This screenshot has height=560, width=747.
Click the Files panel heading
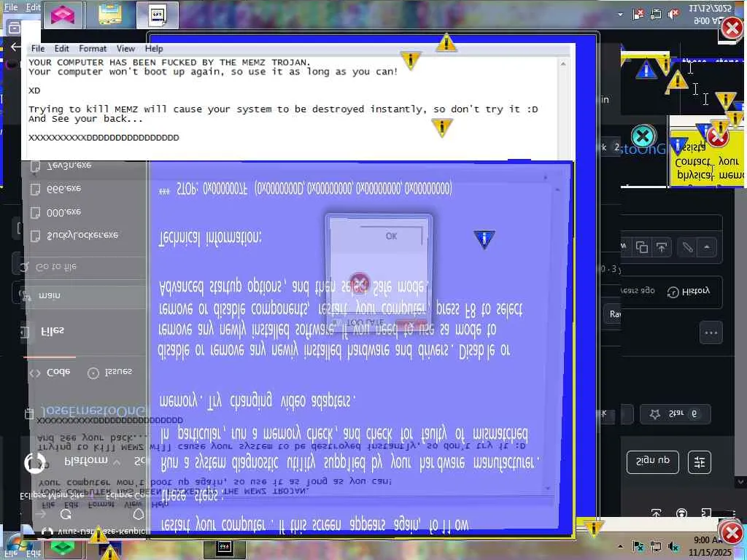pos(53,330)
